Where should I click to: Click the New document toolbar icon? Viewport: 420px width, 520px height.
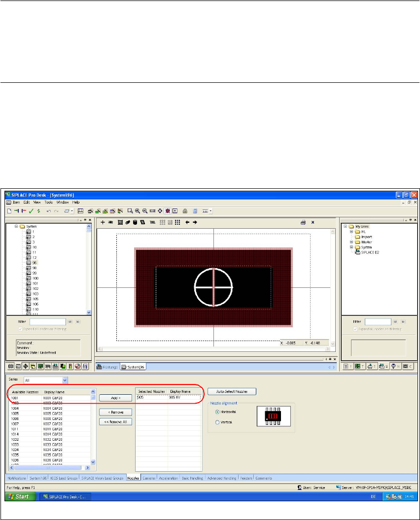click(9, 211)
